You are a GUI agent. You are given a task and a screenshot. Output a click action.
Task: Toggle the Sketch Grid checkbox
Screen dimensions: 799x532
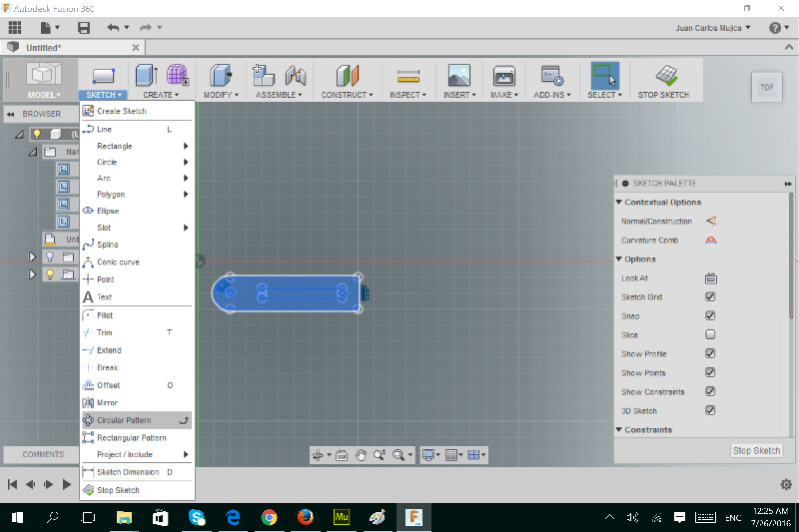(710, 296)
